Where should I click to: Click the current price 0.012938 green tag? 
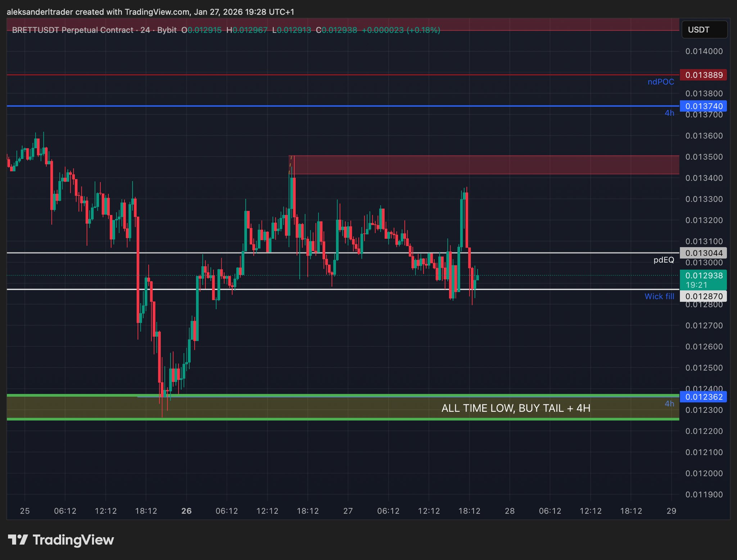pyautogui.click(x=703, y=276)
